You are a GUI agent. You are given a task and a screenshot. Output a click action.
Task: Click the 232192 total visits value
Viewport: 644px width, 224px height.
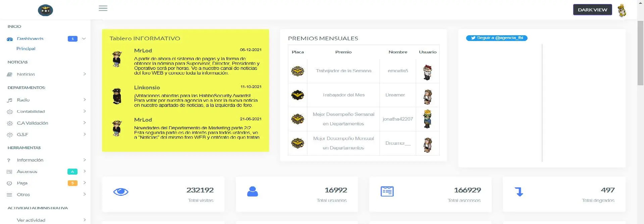pos(200,190)
